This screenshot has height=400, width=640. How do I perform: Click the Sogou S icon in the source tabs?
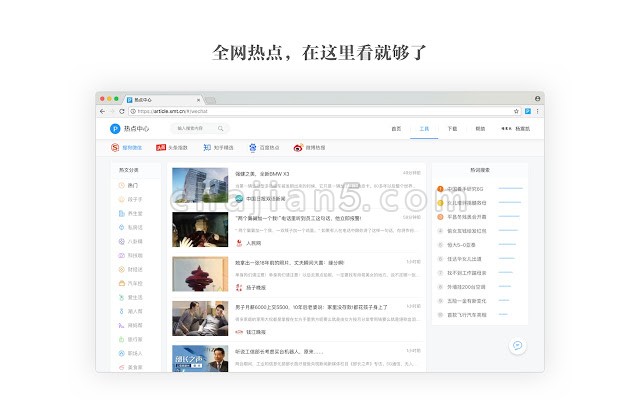coord(115,148)
